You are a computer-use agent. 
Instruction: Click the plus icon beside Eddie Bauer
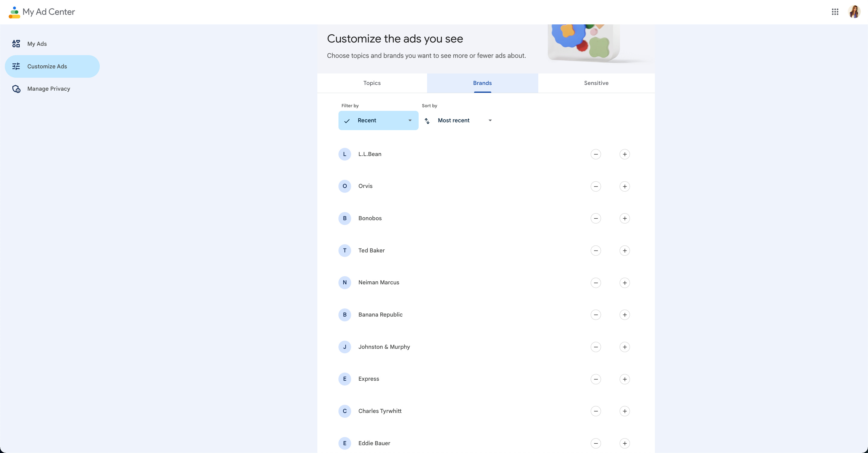[x=625, y=444]
